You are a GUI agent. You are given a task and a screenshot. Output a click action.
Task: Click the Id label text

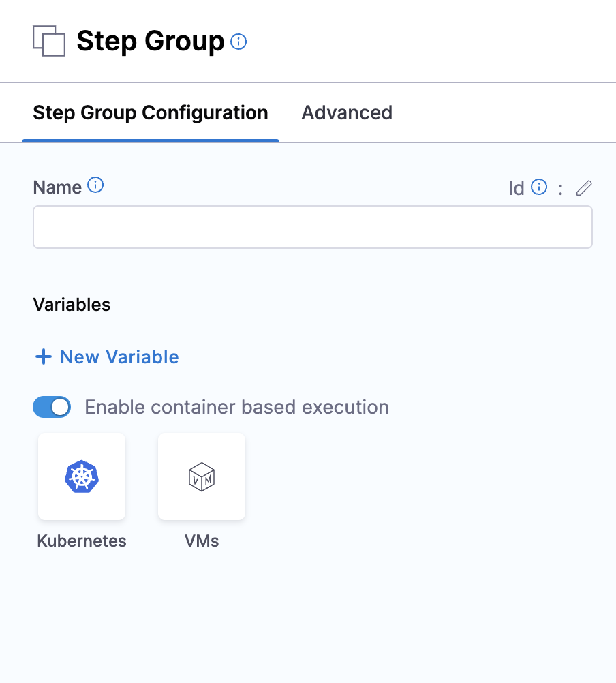click(517, 188)
